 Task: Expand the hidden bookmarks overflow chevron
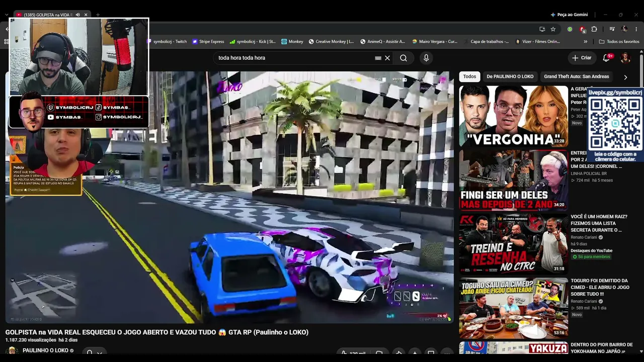coord(585,42)
